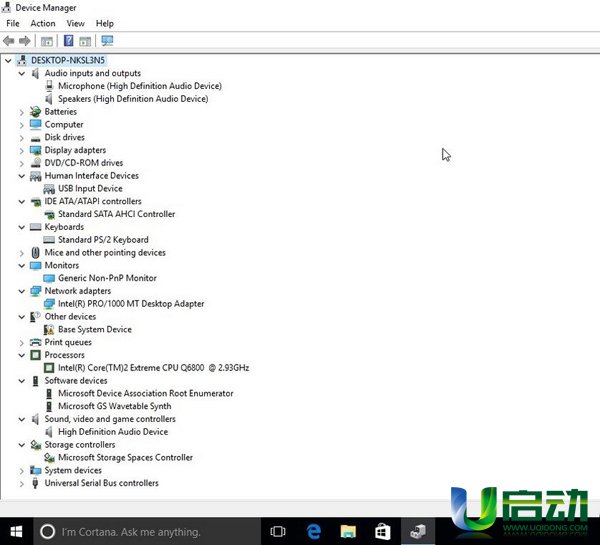Image resolution: width=600 pixels, height=545 pixels.
Task: Open the Store from the taskbar
Action: [382, 532]
